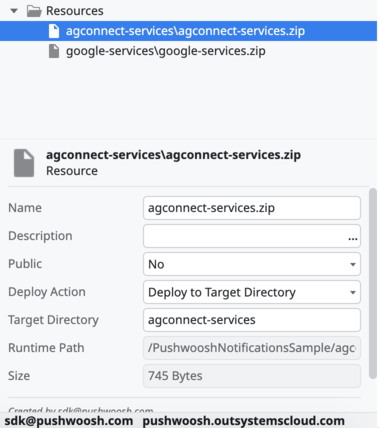Click sdk@pushwoosh.com in the status bar
This screenshot has height=428, width=379.
pyautogui.click(x=69, y=421)
